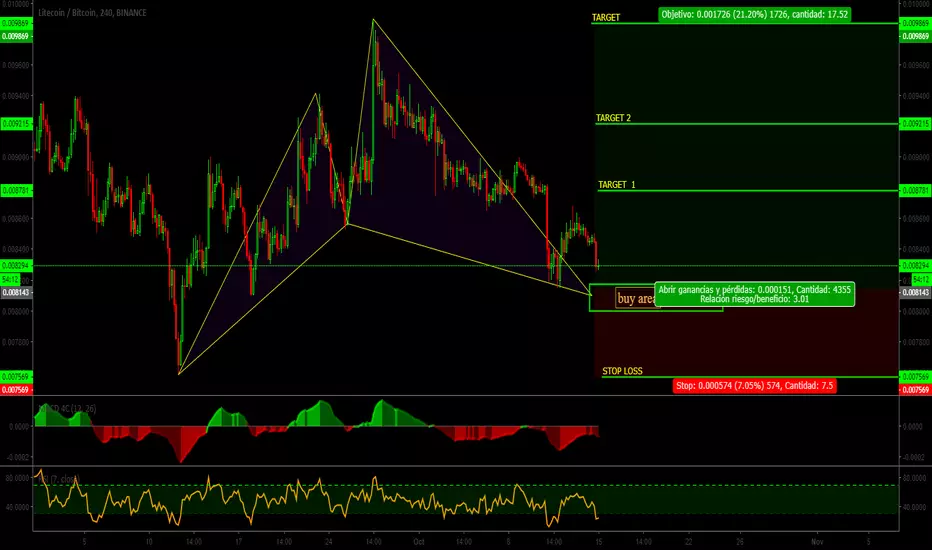Click the 80.0000 RSI value on left axis
The height and width of the screenshot is (550, 932).
17,478
